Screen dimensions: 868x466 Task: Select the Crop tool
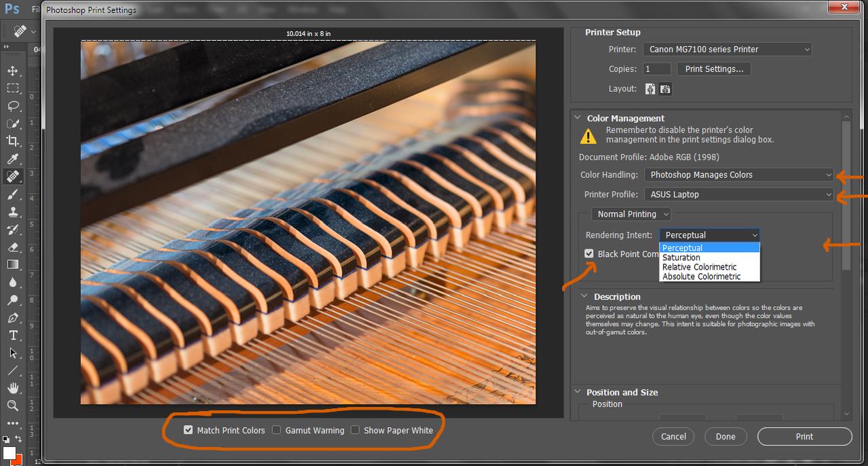(x=13, y=141)
